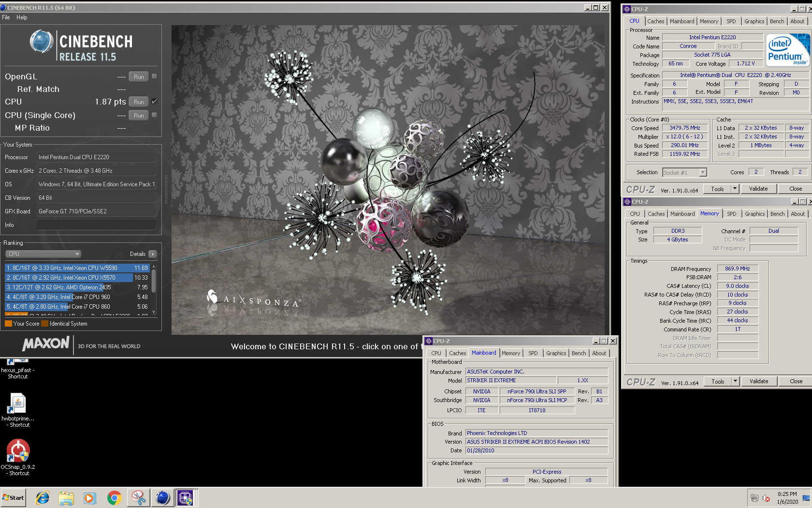Open Graphics tab in Memory CPU-Z window
Screen dimensions: 812x508
(x=754, y=214)
